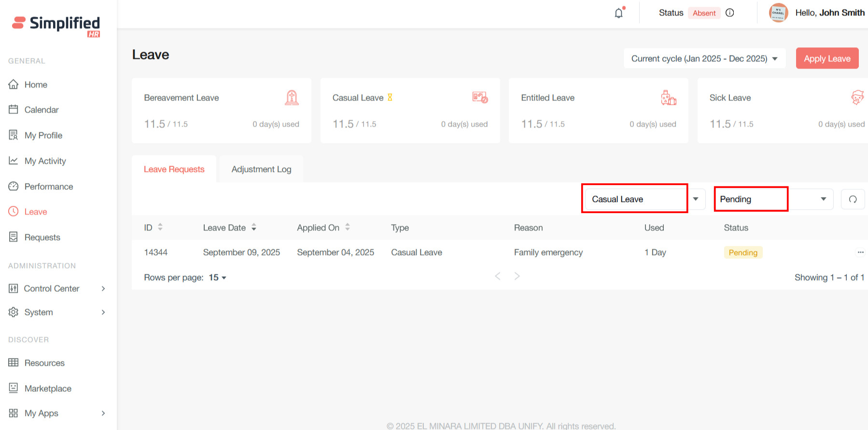Open the Current cycle dropdown
This screenshot has height=430, width=868.
click(704, 58)
